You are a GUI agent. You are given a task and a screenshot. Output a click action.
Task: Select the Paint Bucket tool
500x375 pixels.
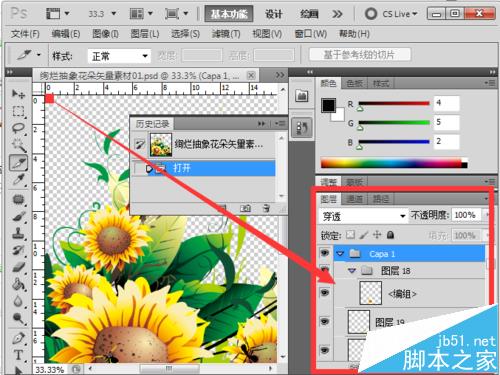pos(18,284)
